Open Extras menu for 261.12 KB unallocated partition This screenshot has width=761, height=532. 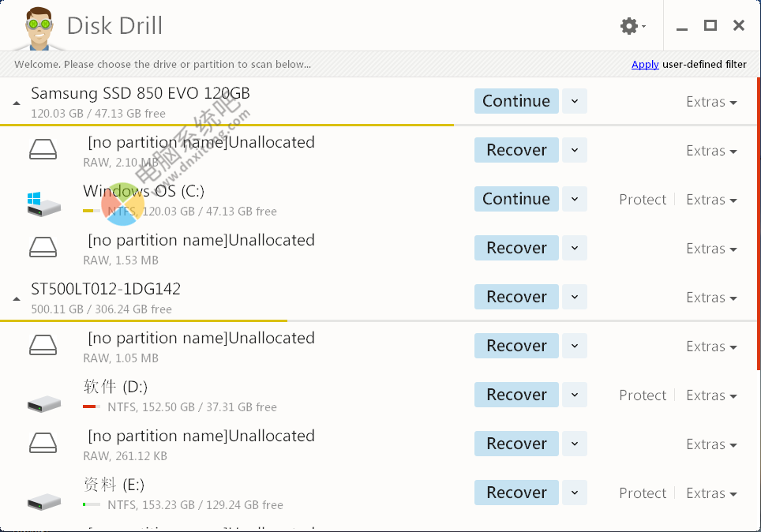tap(711, 444)
